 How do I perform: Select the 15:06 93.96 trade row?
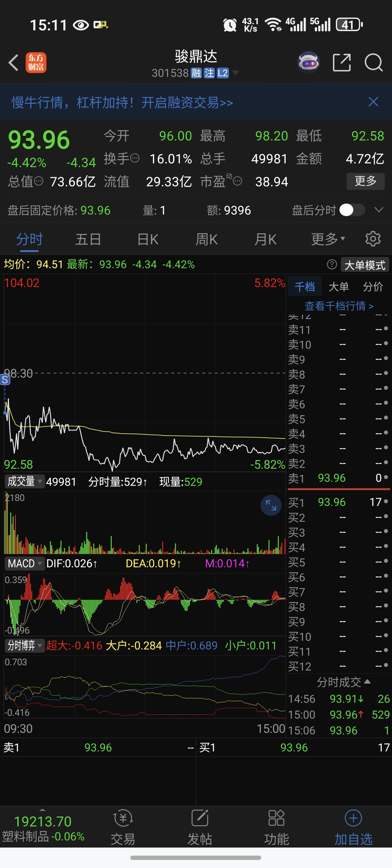click(339, 730)
